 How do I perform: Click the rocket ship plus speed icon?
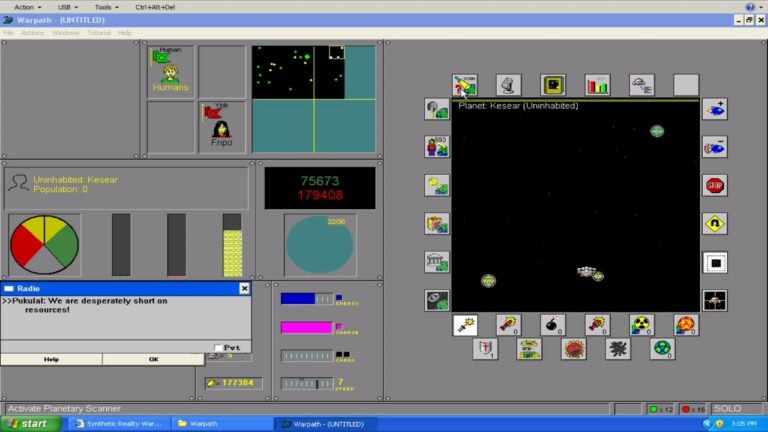click(715, 109)
